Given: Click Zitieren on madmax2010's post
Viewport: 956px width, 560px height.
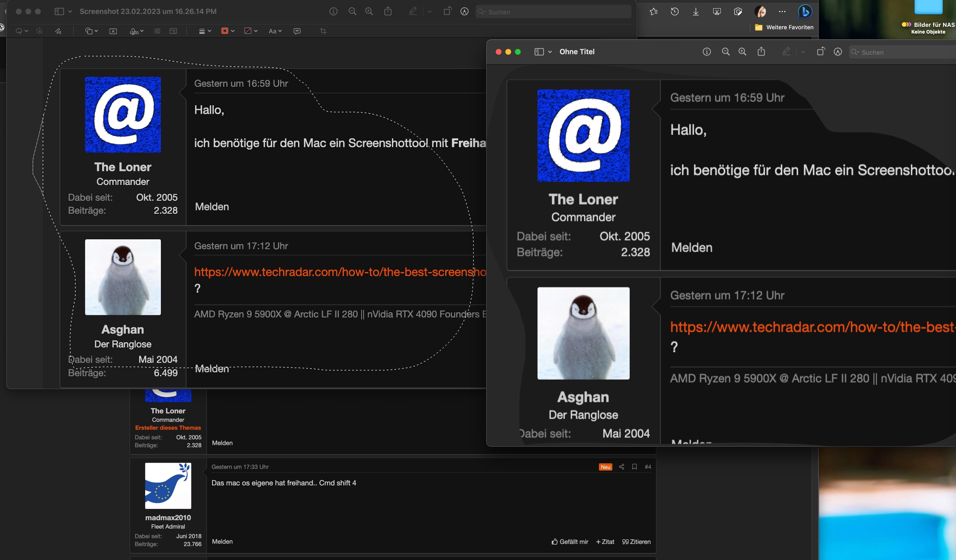Looking at the screenshot, I should point(636,542).
